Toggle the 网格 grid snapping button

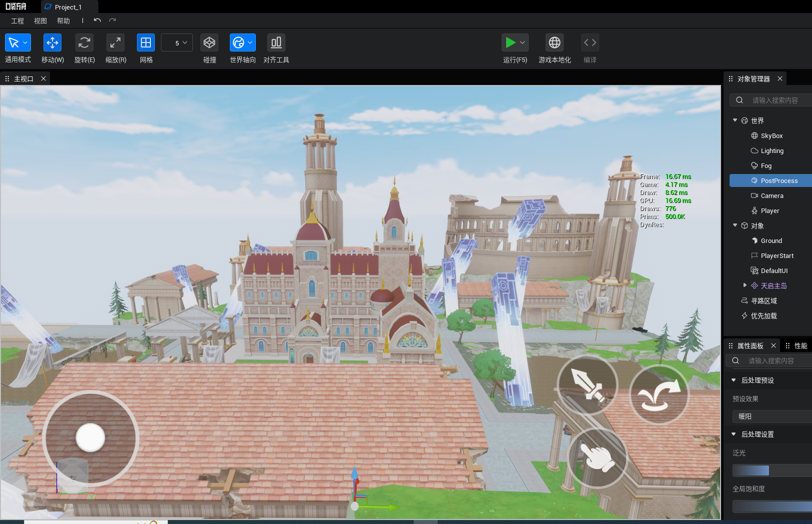click(146, 42)
